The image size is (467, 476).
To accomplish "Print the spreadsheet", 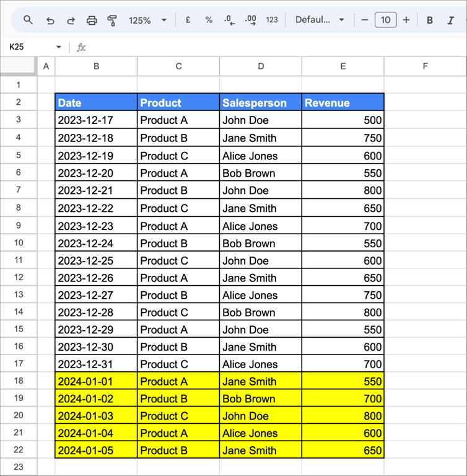I will pos(92,20).
